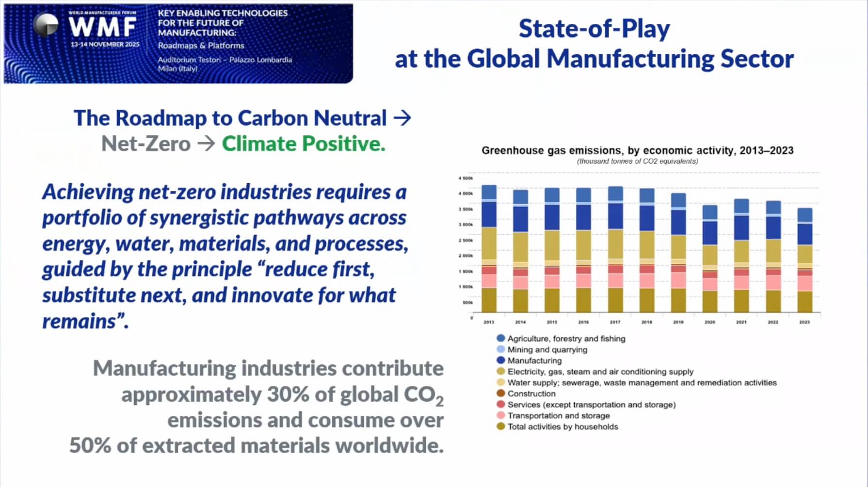Click the Electricity, gas, steam legend dot
This screenshot has height=487, width=868.
(501, 372)
